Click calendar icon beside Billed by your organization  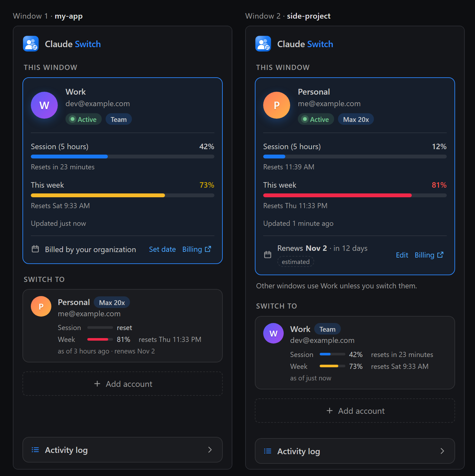(35, 249)
